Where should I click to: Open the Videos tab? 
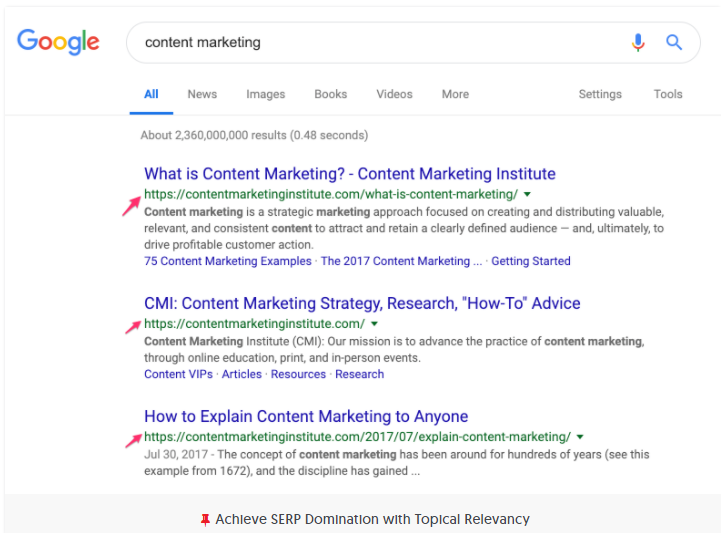tap(394, 94)
